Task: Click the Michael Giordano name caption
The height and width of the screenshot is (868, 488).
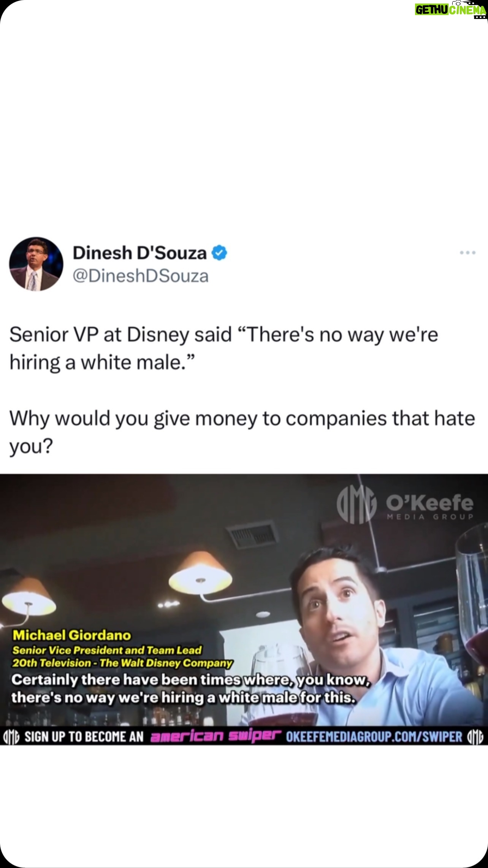Action: (x=72, y=635)
